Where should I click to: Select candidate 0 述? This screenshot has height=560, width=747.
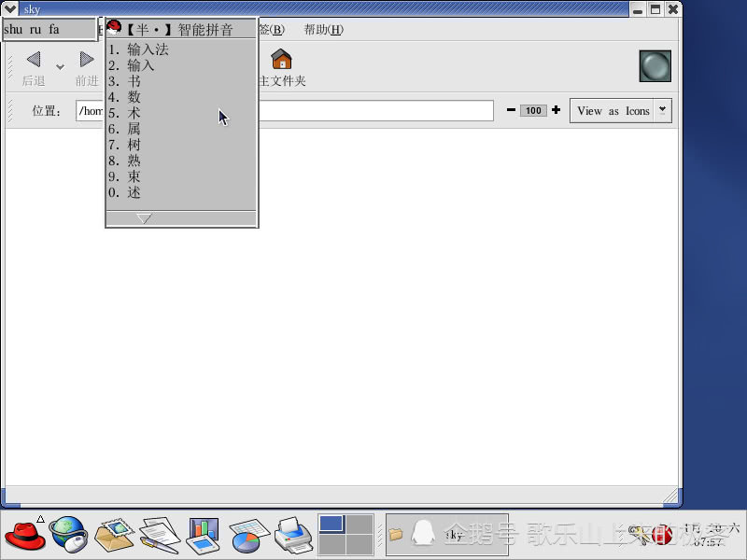click(x=124, y=192)
